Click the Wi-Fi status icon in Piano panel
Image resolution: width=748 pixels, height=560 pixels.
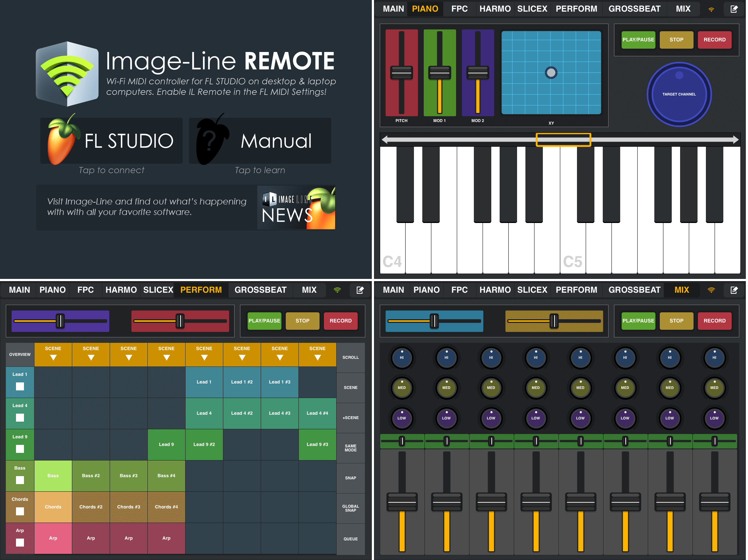click(711, 9)
